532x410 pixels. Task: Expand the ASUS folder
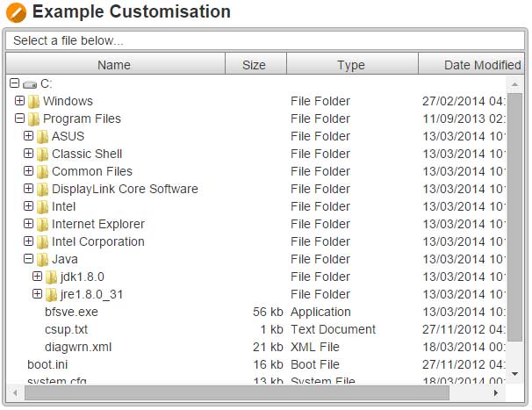tap(28, 136)
